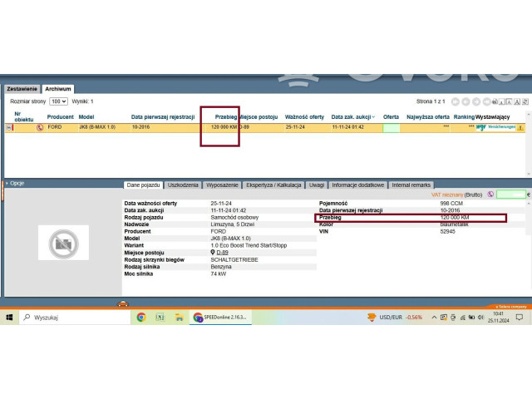532x399 pixels.
Task: Click the purple clock icon near Brutto
Action: coord(490,194)
